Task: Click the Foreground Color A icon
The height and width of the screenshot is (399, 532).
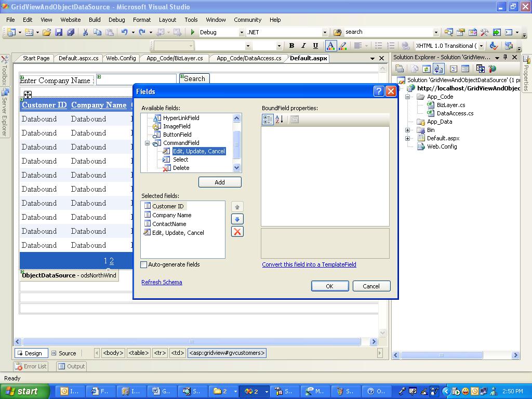Action: [330, 46]
